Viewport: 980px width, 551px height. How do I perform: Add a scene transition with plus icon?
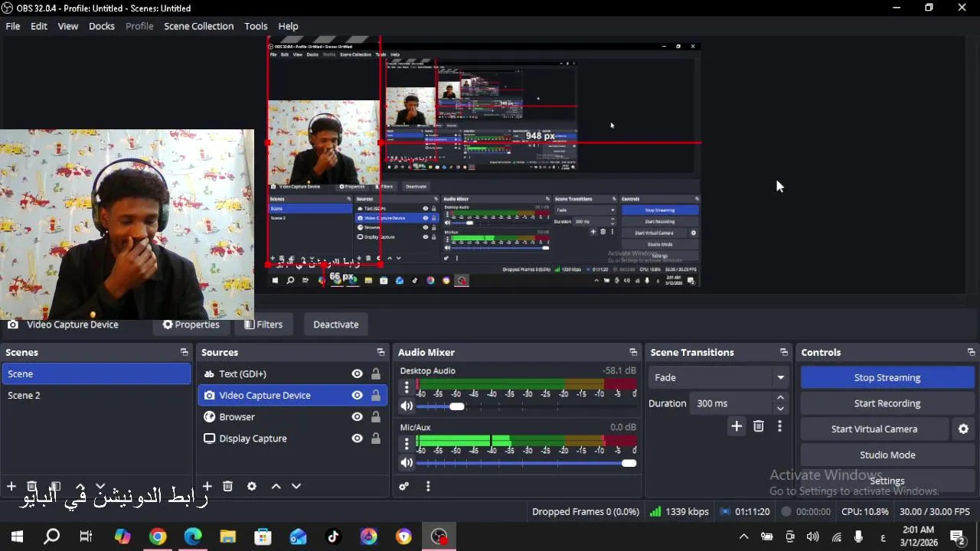[737, 426]
